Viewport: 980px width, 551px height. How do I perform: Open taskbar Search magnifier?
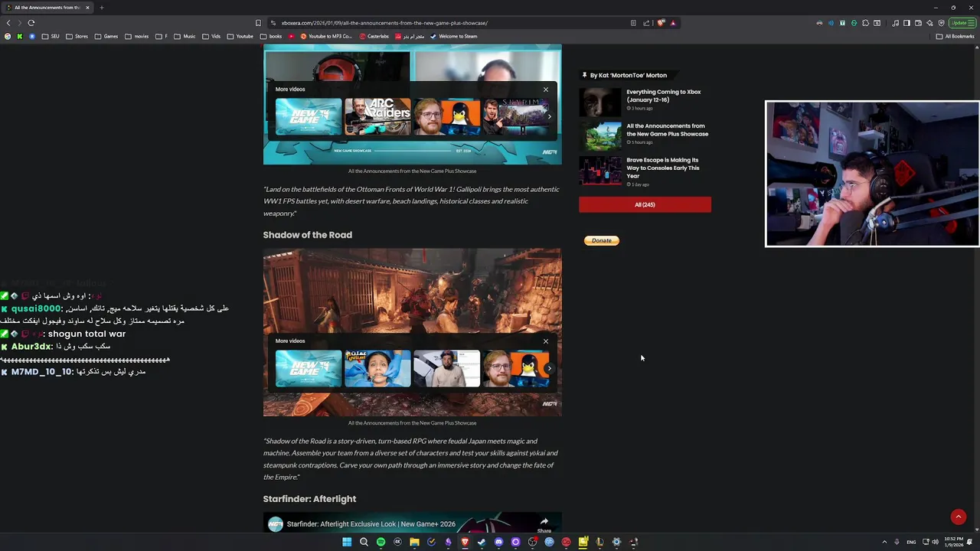pyautogui.click(x=364, y=542)
